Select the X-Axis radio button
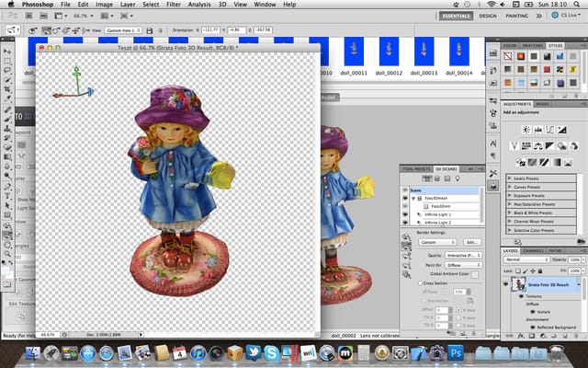This screenshot has height=368, width=588. pos(458,310)
